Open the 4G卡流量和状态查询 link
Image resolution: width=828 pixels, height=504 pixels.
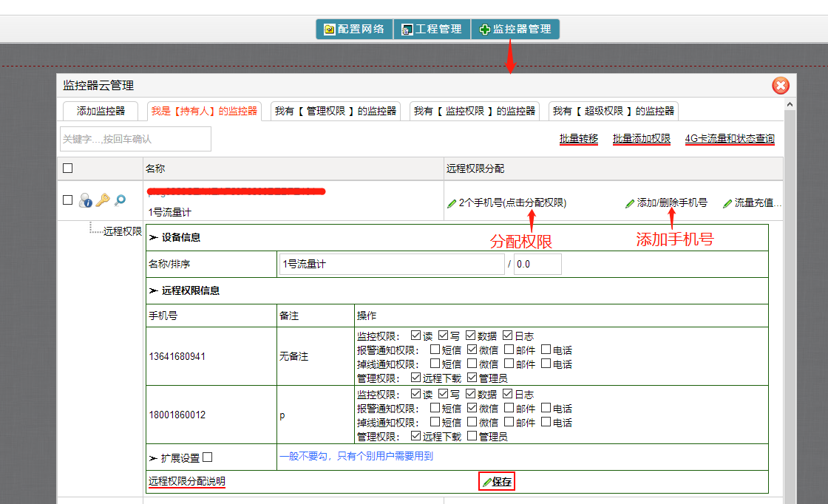tap(730, 139)
